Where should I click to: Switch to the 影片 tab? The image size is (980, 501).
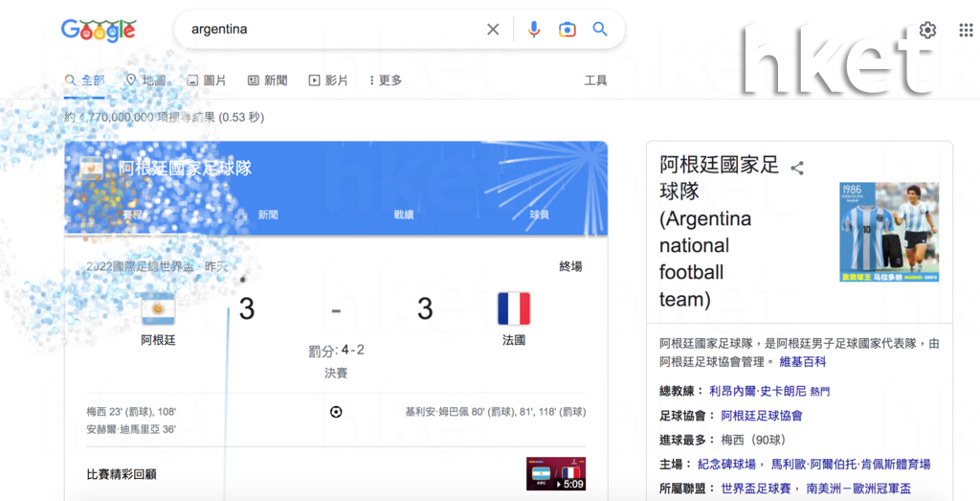(x=328, y=80)
